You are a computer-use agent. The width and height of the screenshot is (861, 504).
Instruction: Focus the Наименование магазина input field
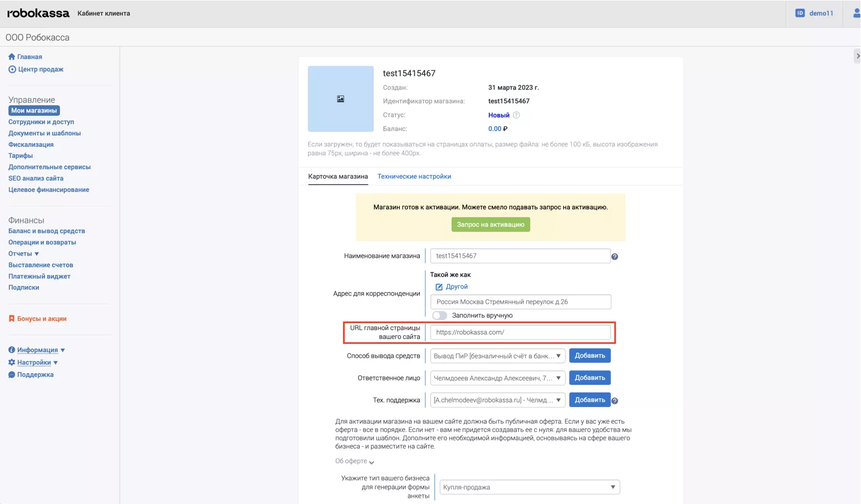521,256
